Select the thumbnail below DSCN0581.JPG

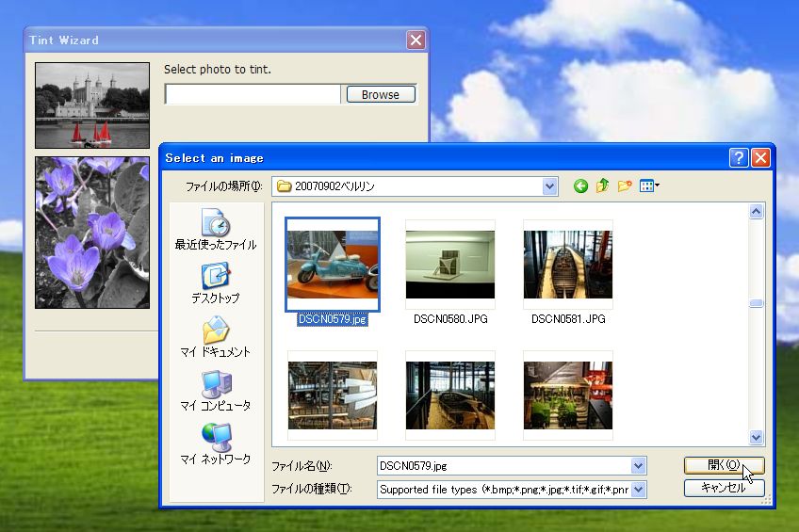(568, 395)
